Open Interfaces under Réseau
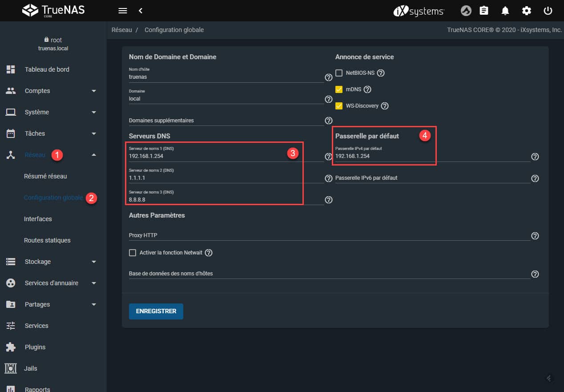The height and width of the screenshot is (392, 564). coord(38,219)
